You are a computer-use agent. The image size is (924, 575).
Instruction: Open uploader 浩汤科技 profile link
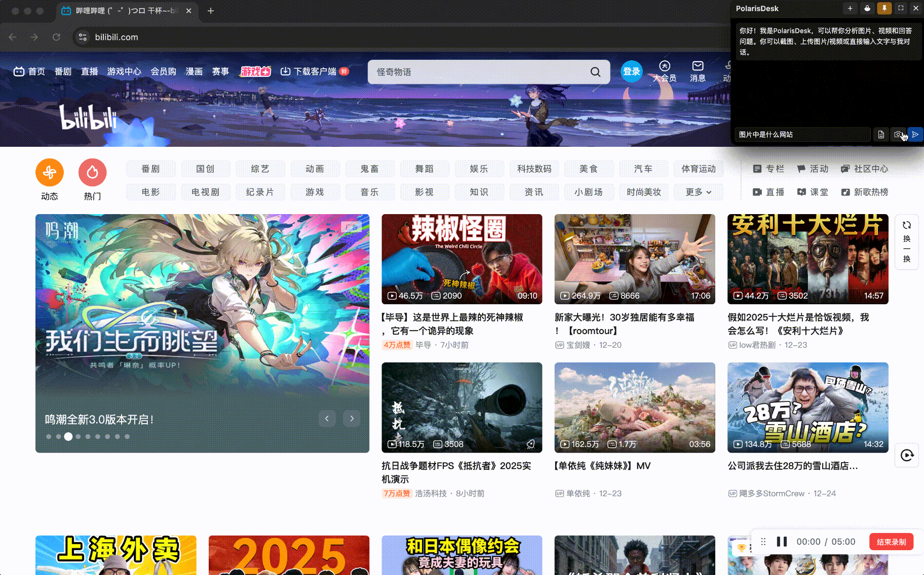[431, 494]
